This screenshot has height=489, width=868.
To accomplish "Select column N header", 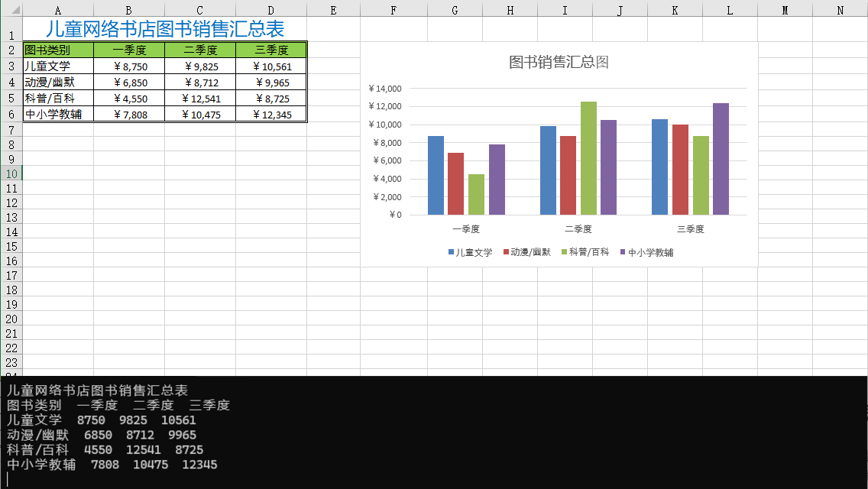I will pos(840,10).
